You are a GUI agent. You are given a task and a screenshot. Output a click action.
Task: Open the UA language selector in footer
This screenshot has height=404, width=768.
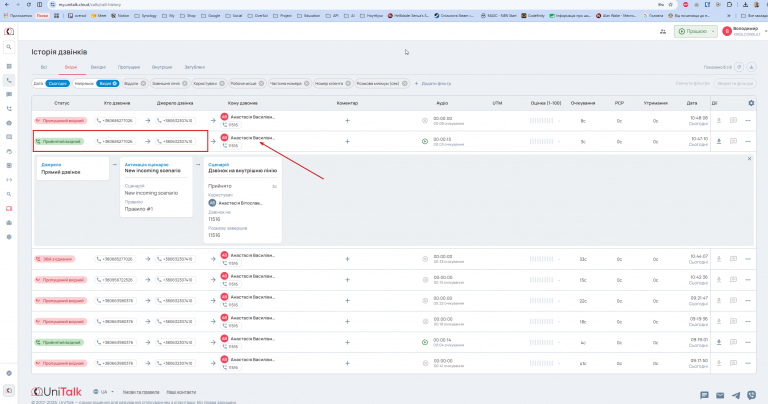[104, 392]
